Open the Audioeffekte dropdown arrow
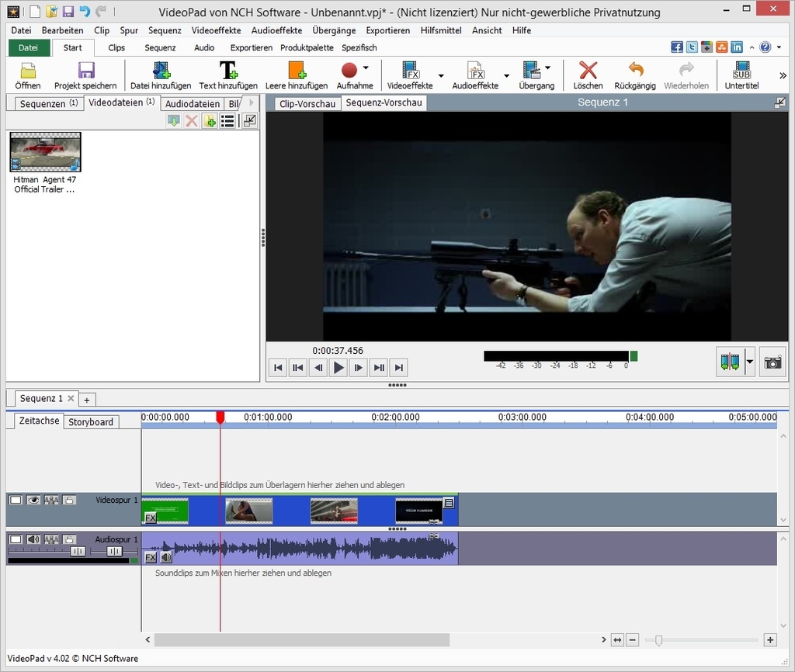Image resolution: width=795 pixels, height=672 pixels. [x=506, y=75]
